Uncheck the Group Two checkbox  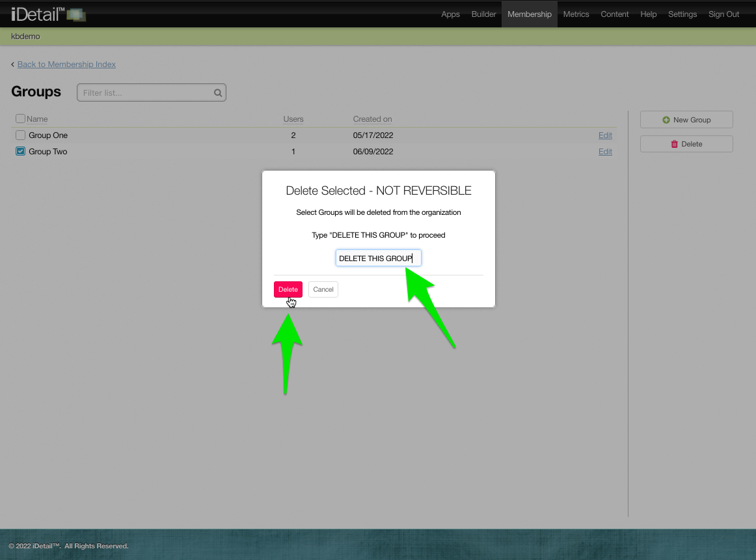click(20, 151)
